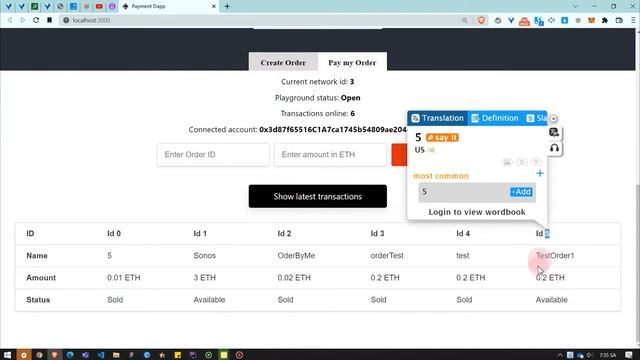Open Visual Studio Code from the taskbar

(101, 355)
